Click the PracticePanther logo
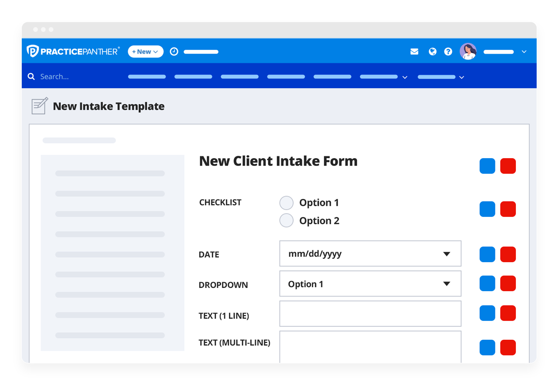 73,51
